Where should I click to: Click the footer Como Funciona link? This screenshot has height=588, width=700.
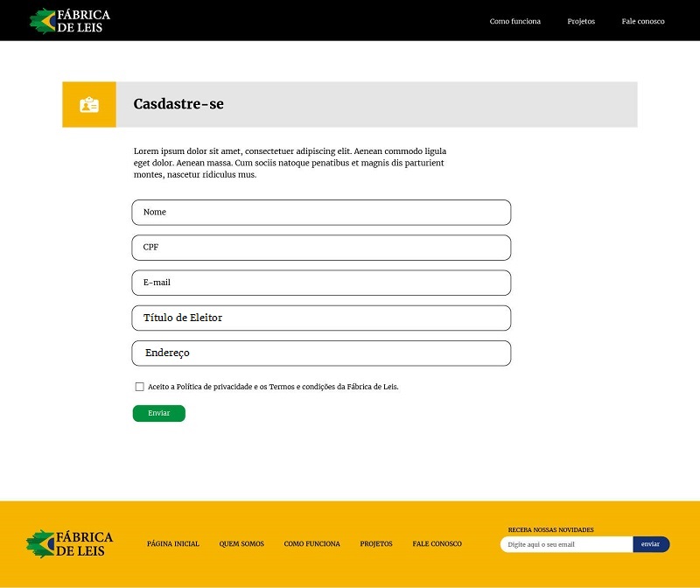[311, 544]
